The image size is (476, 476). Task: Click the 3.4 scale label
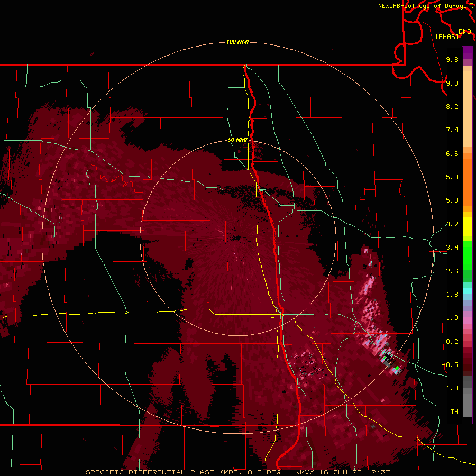pos(452,248)
